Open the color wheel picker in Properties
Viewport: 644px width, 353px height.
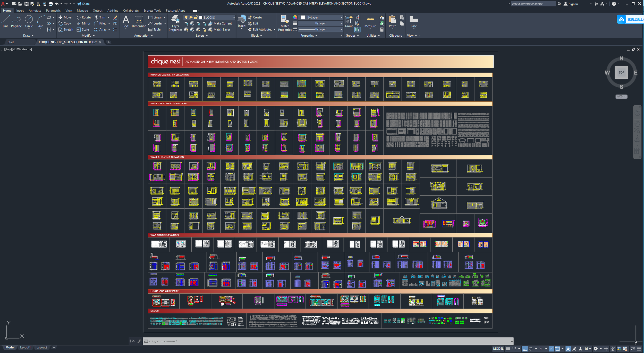pos(295,17)
